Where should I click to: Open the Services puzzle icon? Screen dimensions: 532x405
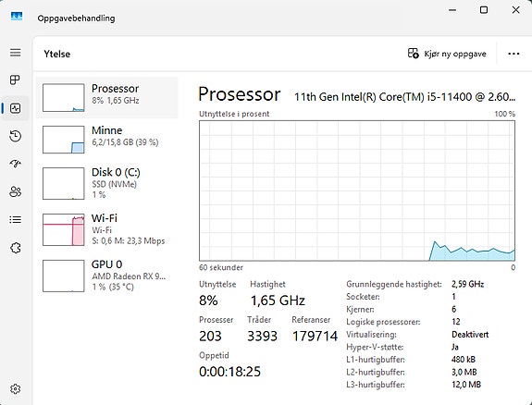16,248
